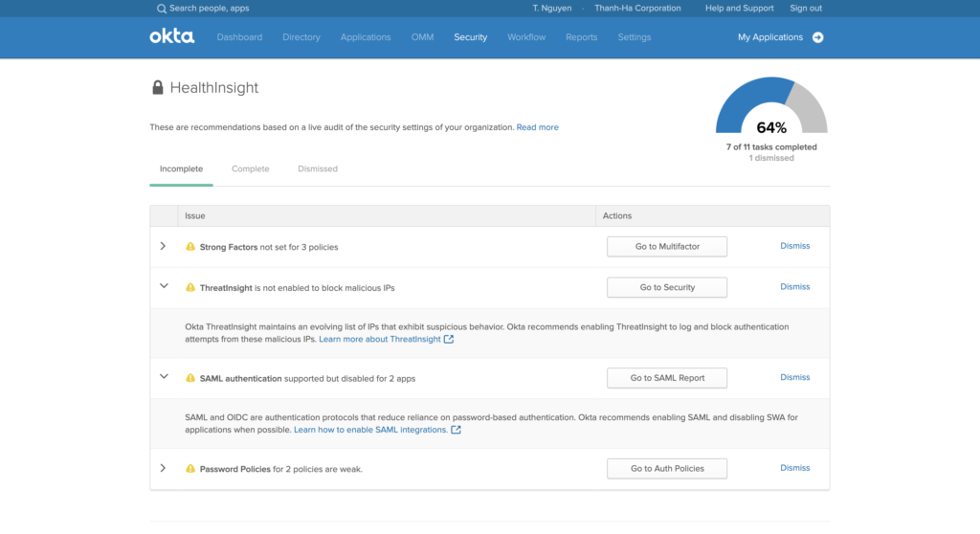Switch to the Incomplete tab
The image size is (980, 534).
pos(181,168)
